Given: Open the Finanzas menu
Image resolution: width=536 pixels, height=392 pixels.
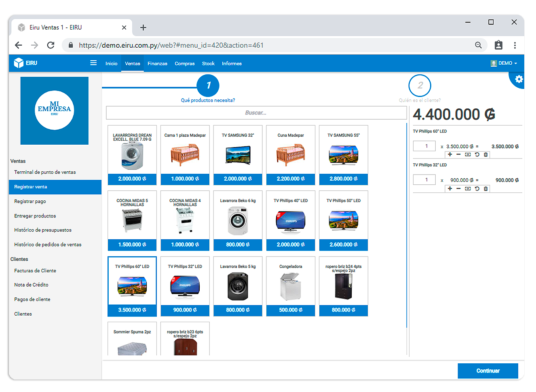Looking at the screenshot, I should 157,63.
